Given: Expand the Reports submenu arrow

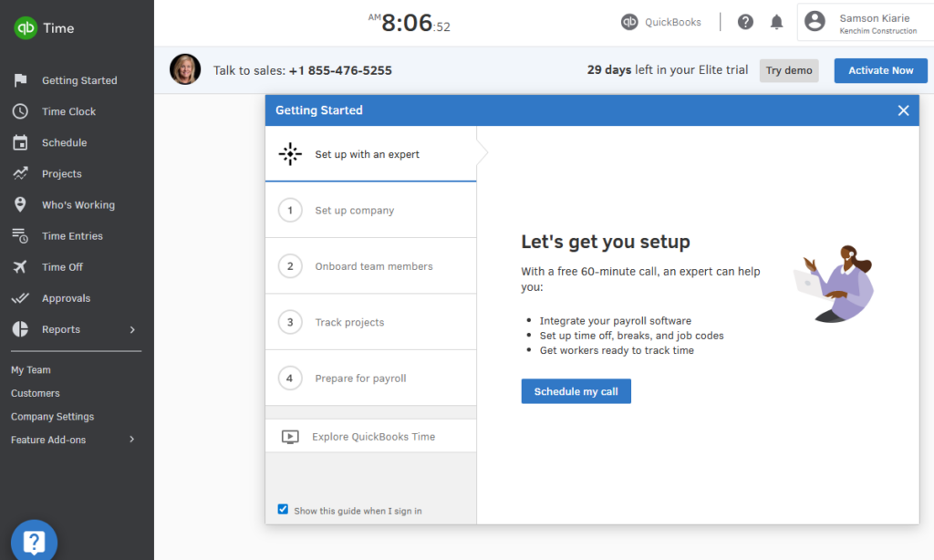Looking at the screenshot, I should pyautogui.click(x=132, y=329).
